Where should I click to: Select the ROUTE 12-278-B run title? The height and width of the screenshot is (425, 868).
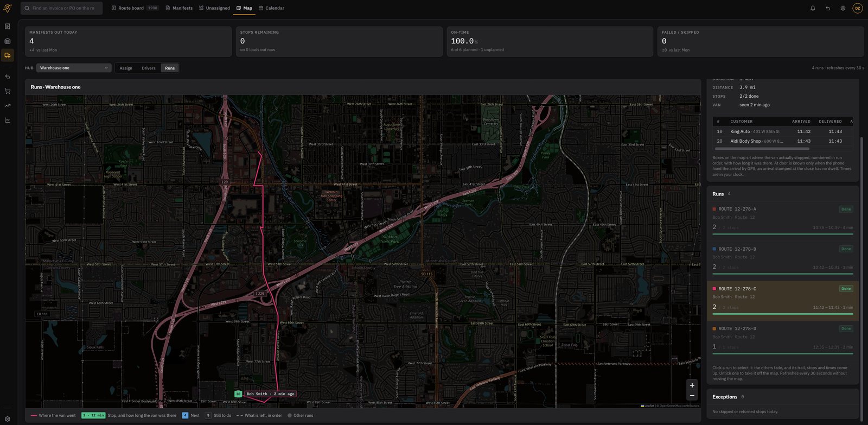(737, 249)
